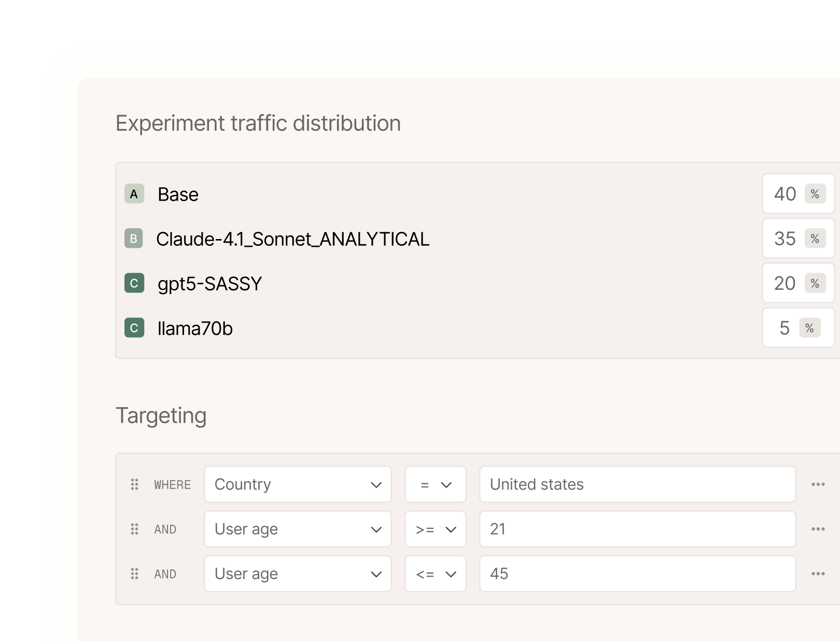Click drag handle of the User age >= rule

coord(135,529)
